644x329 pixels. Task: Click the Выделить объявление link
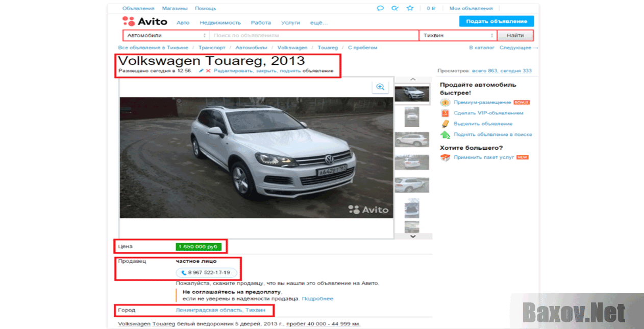tap(483, 124)
